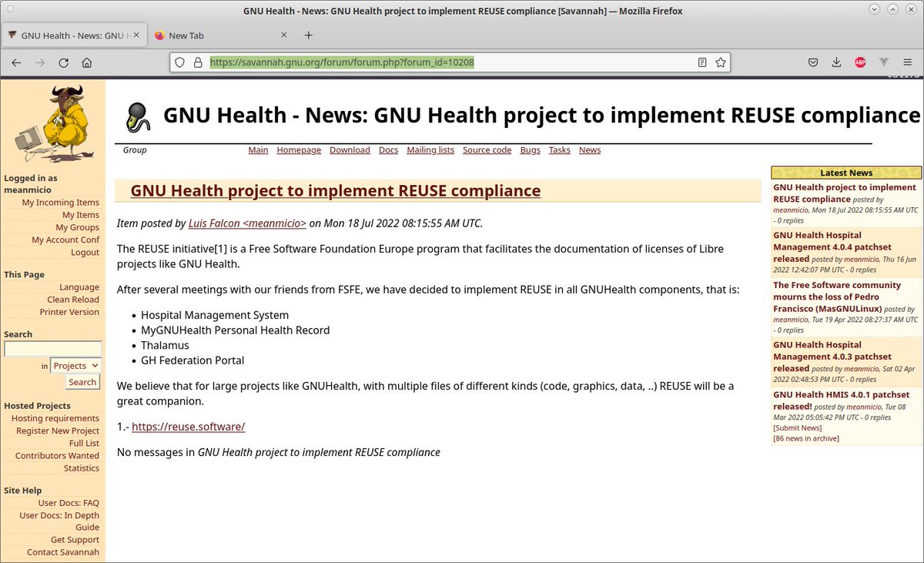This screenshot has height=563, width=924.
Task: Click the sidebar search text box
Action: point(52,349)
